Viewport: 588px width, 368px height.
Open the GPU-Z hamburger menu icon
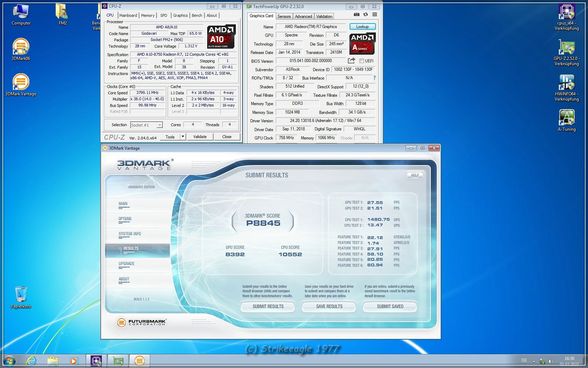pos(374,15)
